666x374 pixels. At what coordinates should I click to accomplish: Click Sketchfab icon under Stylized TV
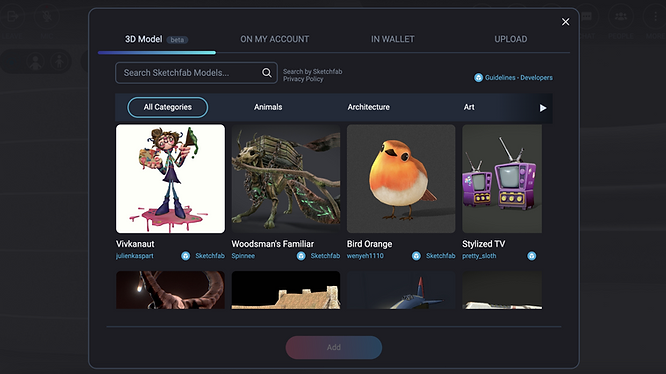point(532,256)
